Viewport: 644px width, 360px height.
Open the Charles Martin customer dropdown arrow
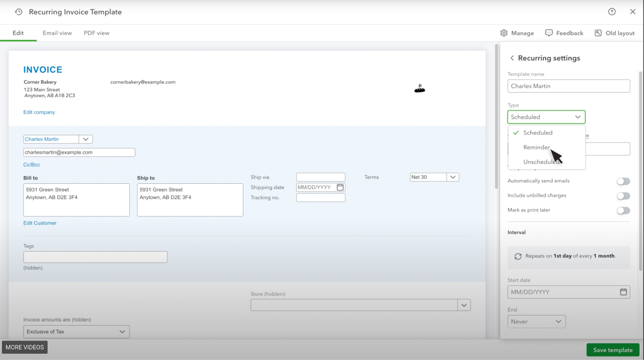pyautogui.click(x=86, y=139)
